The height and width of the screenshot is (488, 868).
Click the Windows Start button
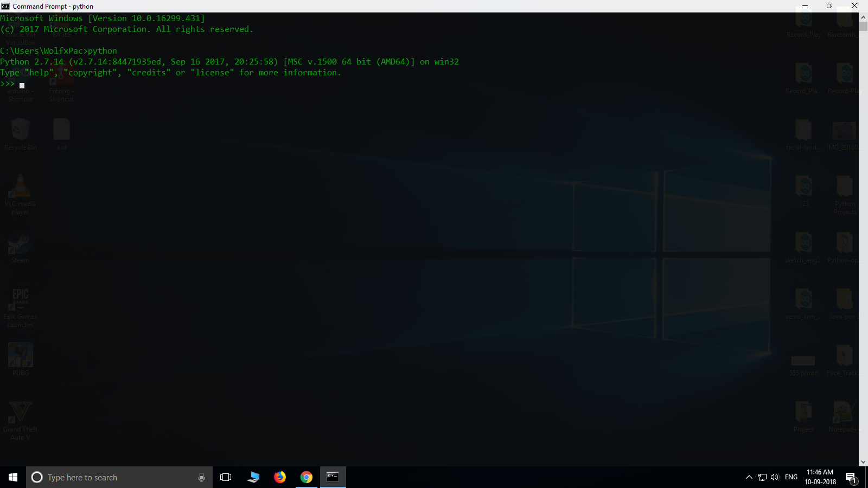(11, 477)
